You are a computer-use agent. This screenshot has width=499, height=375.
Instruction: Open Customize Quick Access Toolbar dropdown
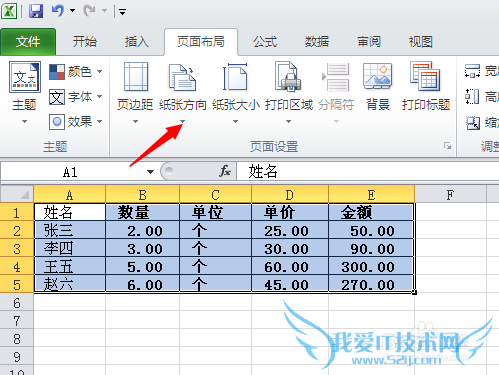122,12
